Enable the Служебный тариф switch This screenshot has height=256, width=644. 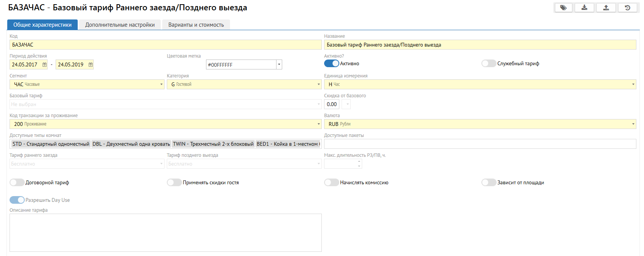point(489,63)
